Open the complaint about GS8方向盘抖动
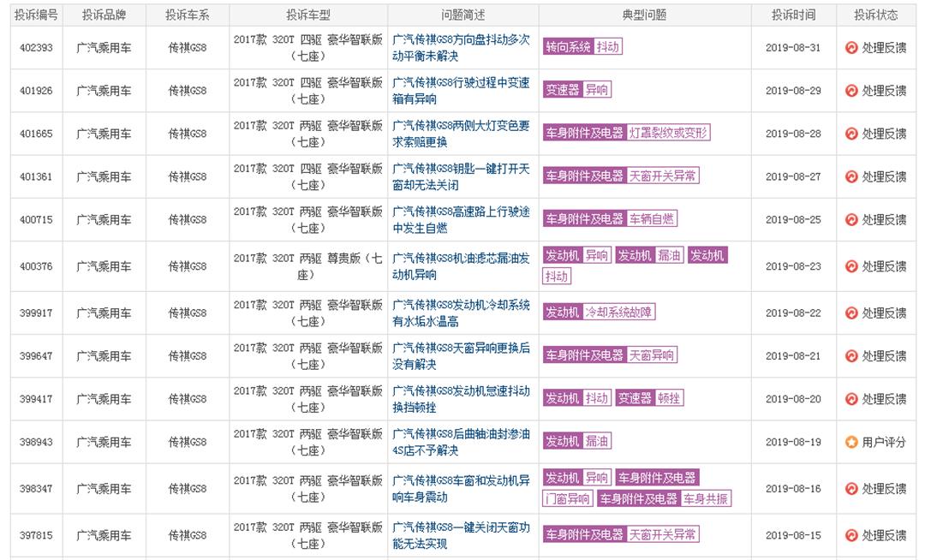Viewport: 925px width, 560px height. point(461,48)
